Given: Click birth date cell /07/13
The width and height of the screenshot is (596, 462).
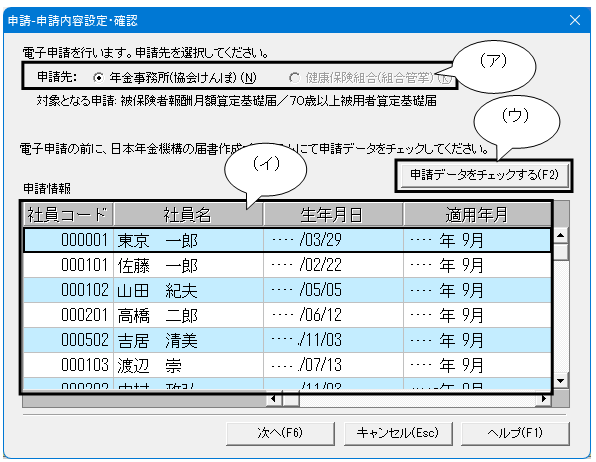Looking at the screenshot, I should [333, 365].
